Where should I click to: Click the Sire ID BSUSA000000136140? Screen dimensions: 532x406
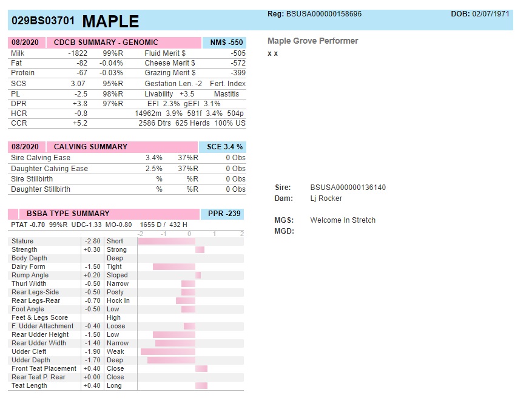point(348,188)
